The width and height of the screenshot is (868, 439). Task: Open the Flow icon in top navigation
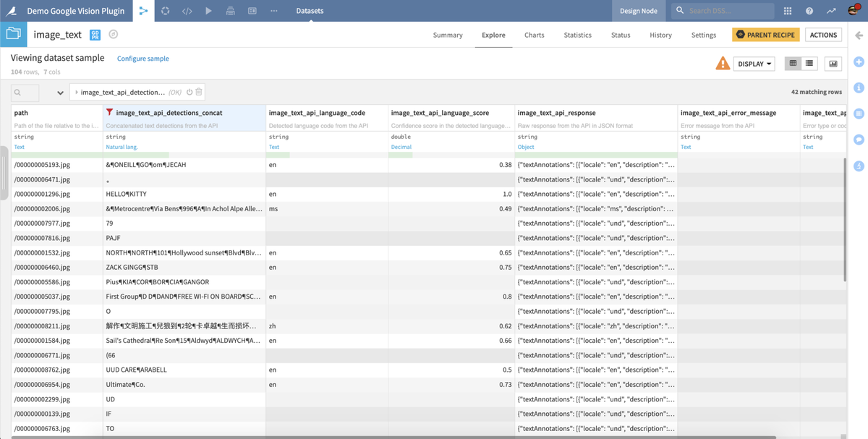(143, 11)
